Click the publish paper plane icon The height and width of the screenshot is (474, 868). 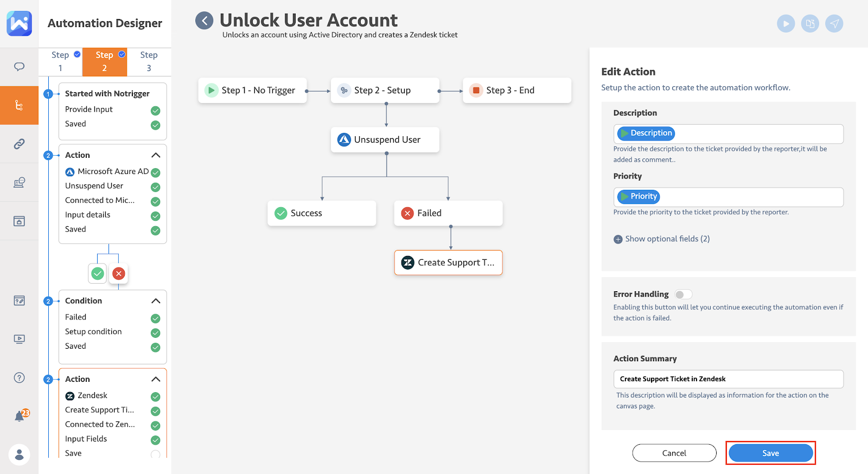click(x=834, y=24)
